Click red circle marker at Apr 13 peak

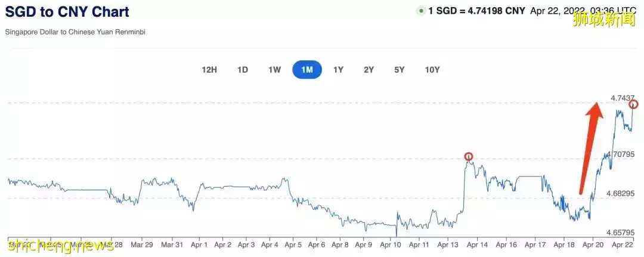pos(469,157)
